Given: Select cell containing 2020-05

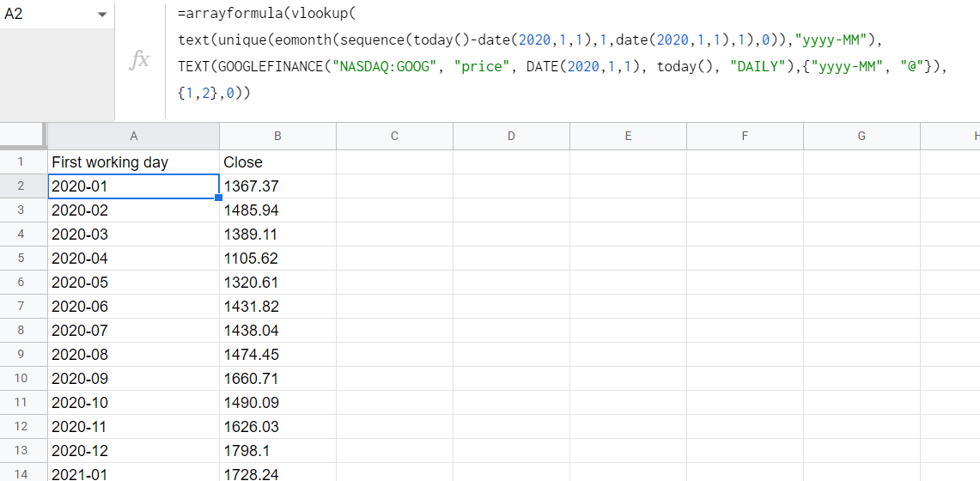Looking at the screenshot, I should (134, 283).
